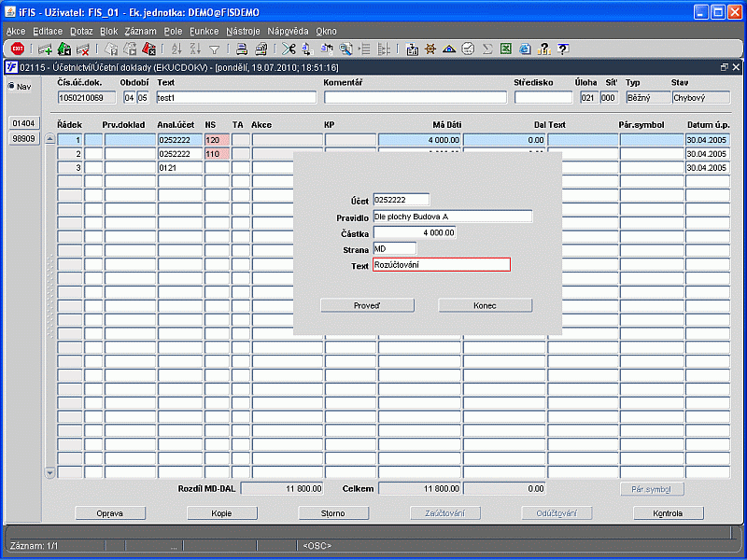Click the red EXIT stop-sign icon
Screen dimensions: 747x560
click(x=18, y=49)
